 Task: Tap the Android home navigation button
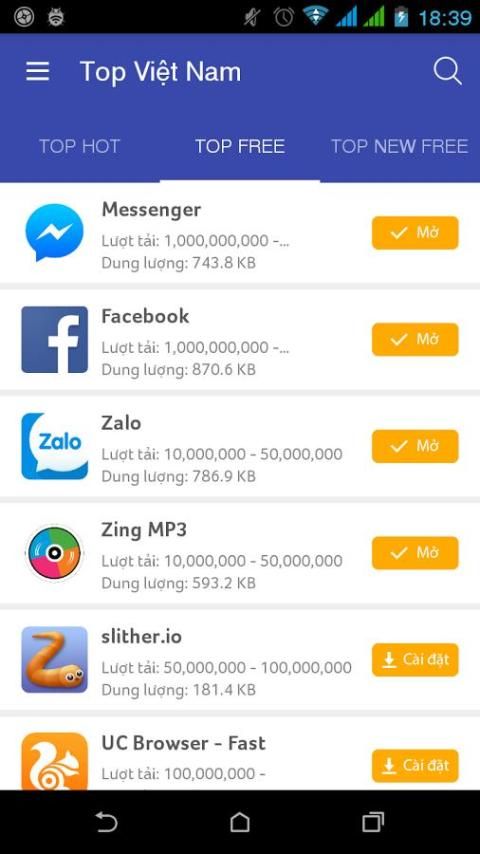click(x=240, y=822)
